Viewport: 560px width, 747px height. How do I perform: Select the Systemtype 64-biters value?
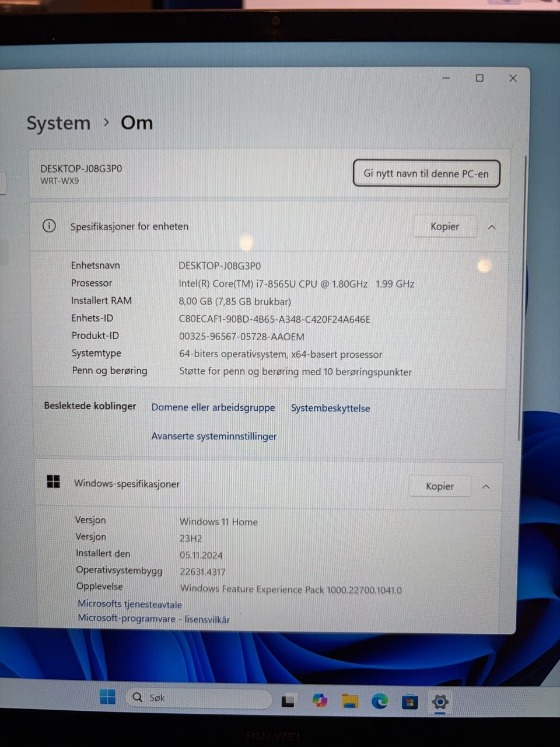coord(281,354)
